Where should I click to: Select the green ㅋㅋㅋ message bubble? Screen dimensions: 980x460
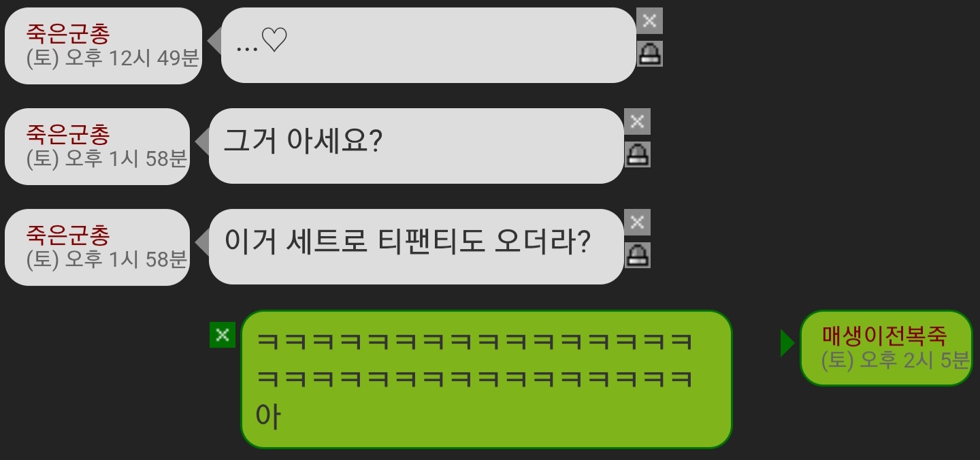[487, 379]
